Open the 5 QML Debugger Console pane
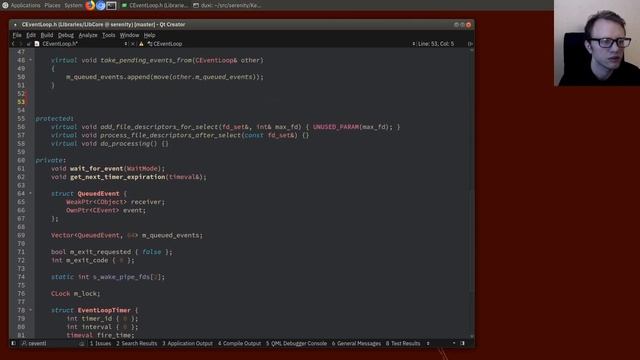 [296, 343]
